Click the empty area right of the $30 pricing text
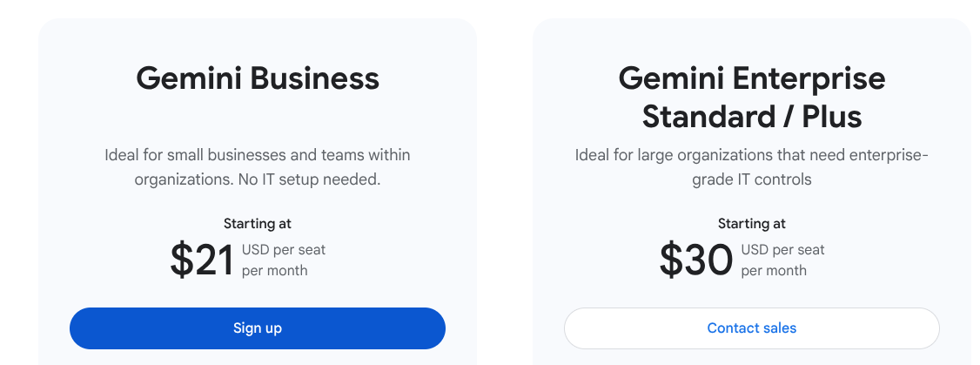Screen dimensions: 980x365 (x=888, y=260)
